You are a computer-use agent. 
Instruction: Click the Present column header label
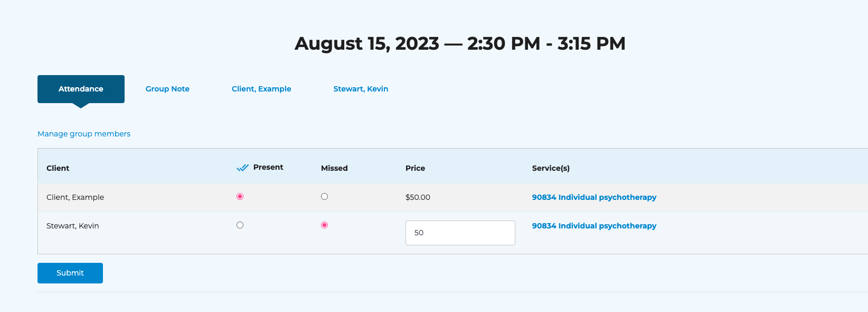268,167
